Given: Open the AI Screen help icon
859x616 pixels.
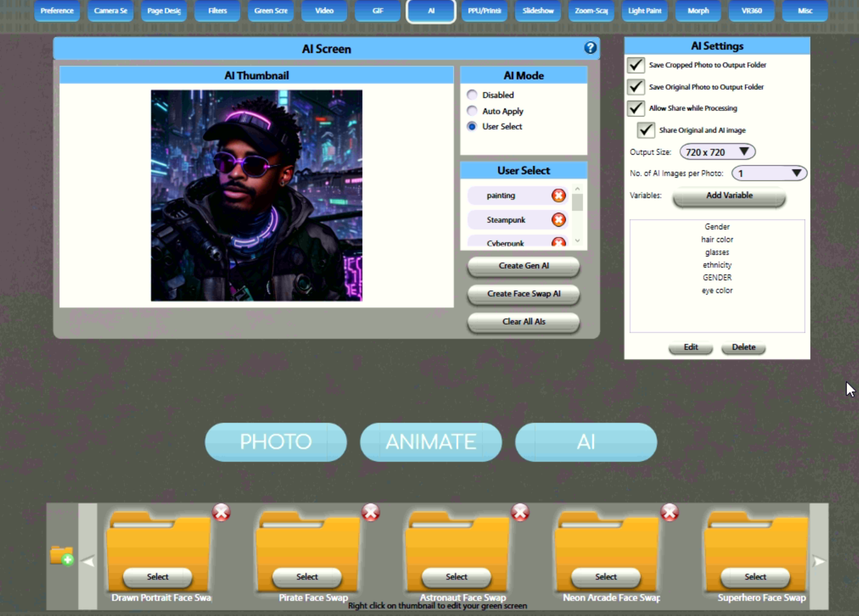Looking at the screenshot, I should tap(590, 48).
